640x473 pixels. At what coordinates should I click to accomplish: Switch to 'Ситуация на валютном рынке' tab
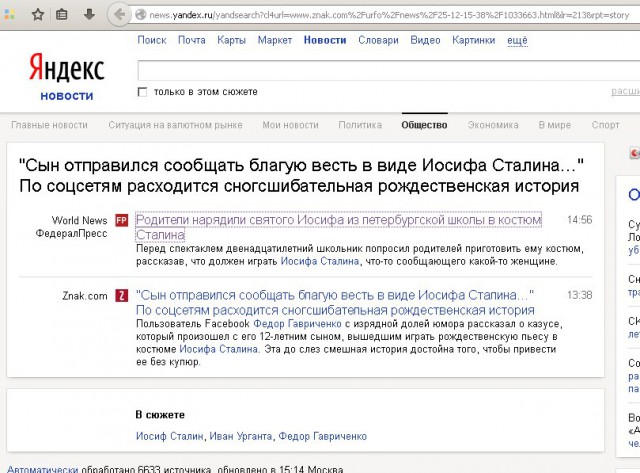176,125
